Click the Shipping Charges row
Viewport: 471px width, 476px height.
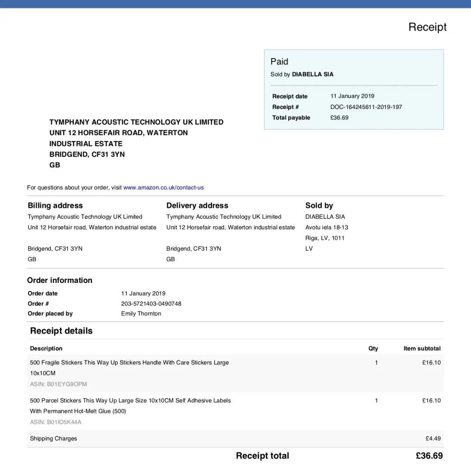pos(53,438)
